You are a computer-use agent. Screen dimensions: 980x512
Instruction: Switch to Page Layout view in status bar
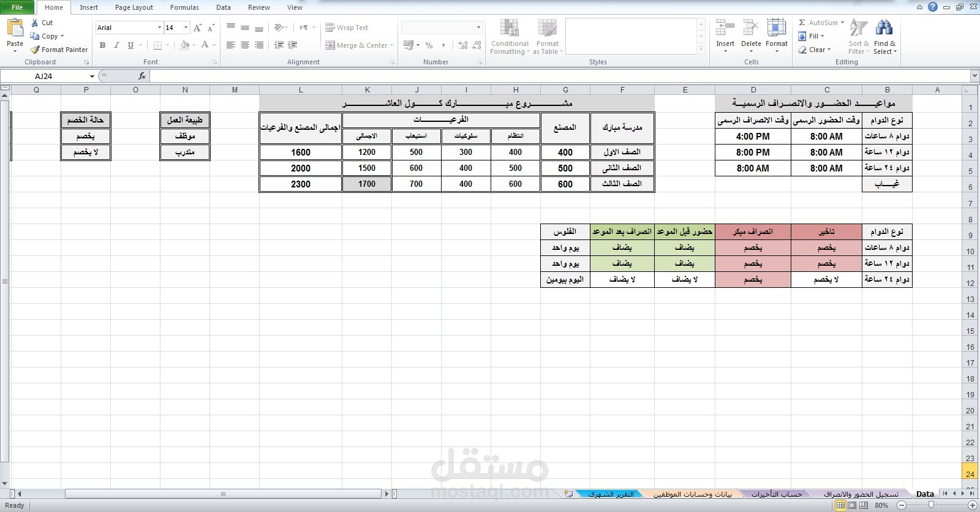[x=852, y=505]
